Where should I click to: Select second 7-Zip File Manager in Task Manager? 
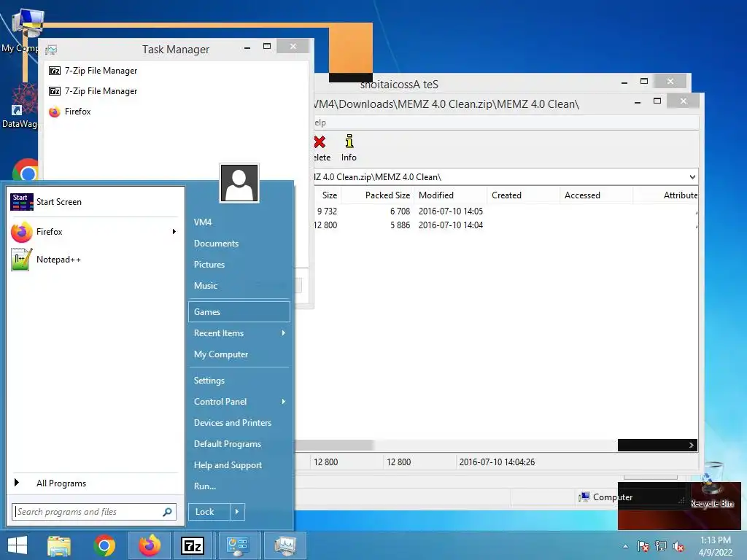click(93, 91)
